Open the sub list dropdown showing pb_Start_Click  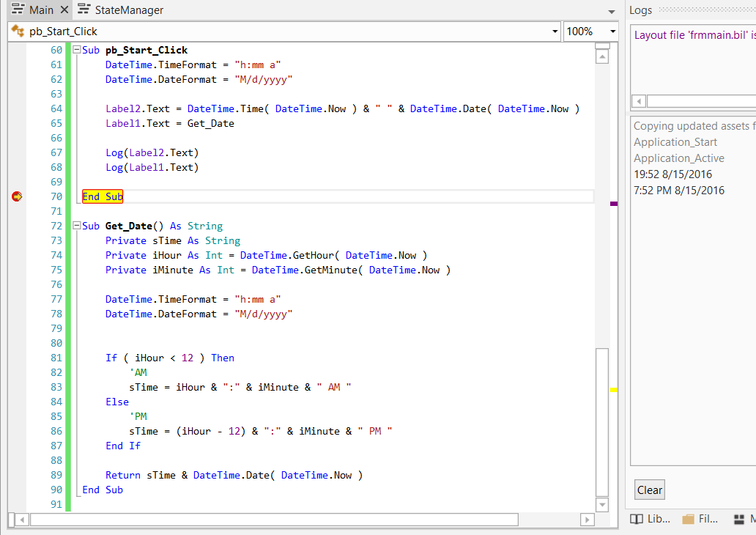tap(555, 32)
